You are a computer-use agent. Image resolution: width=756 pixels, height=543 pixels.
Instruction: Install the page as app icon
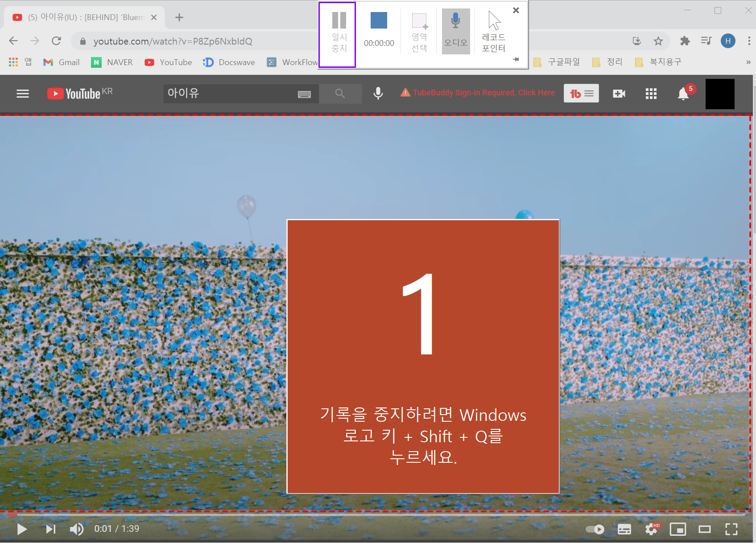637,41
